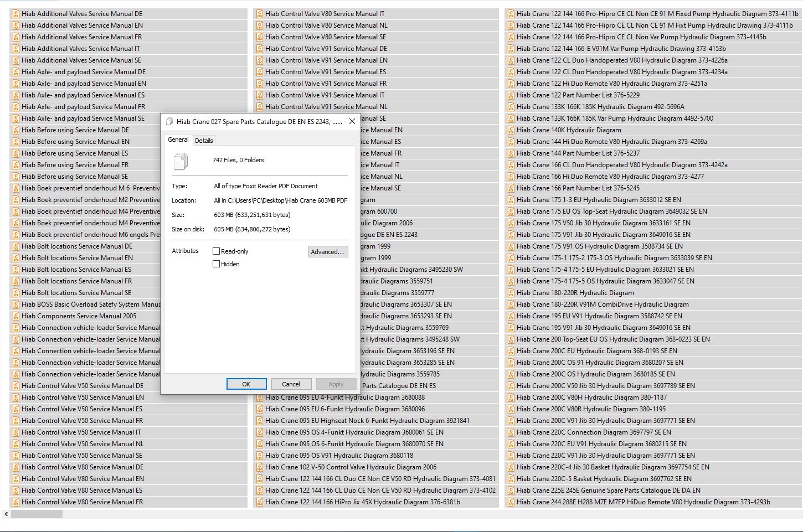
Task: Click PDF icon of Hiab Crane 122 Part Number List 376-5229
Action: [511, 95]
